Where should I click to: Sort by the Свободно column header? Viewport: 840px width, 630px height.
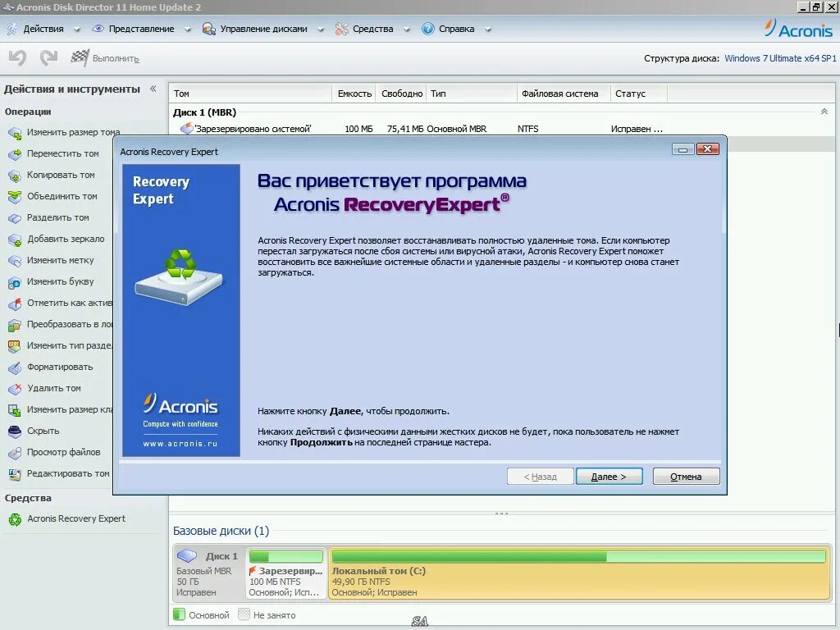coord(401,94)
